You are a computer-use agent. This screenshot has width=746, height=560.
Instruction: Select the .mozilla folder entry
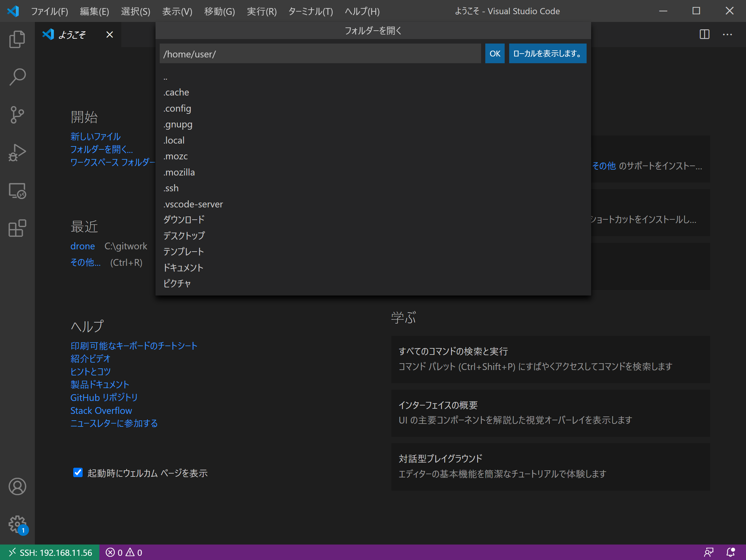(x=373, y=172)
